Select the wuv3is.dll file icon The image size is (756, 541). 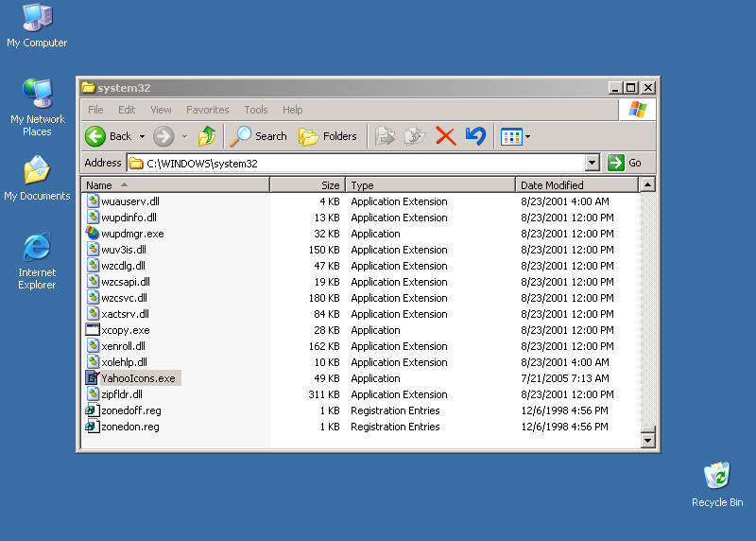point(93,250)
